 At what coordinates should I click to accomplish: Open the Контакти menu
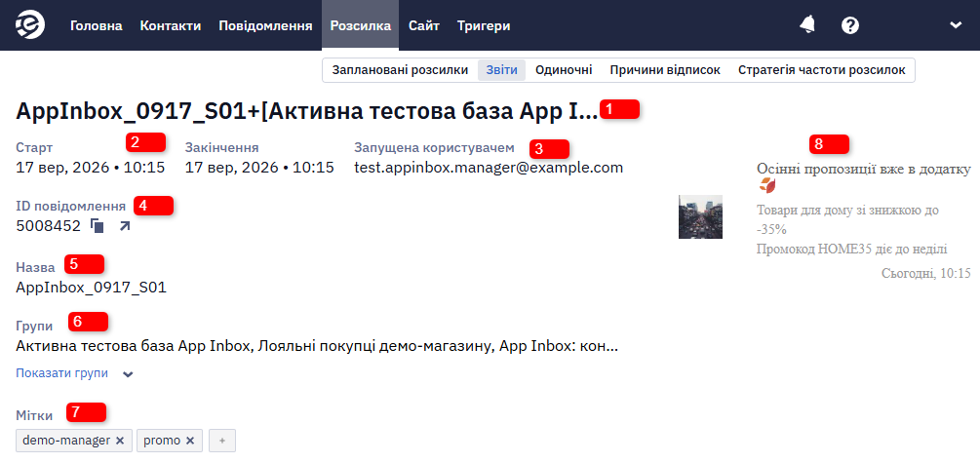pyautogui.click(x=171, y=25)
